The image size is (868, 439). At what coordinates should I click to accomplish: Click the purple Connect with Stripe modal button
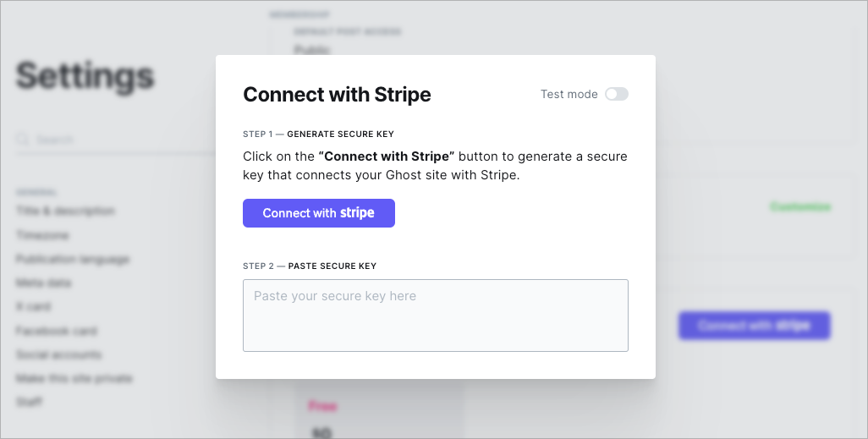319,213
